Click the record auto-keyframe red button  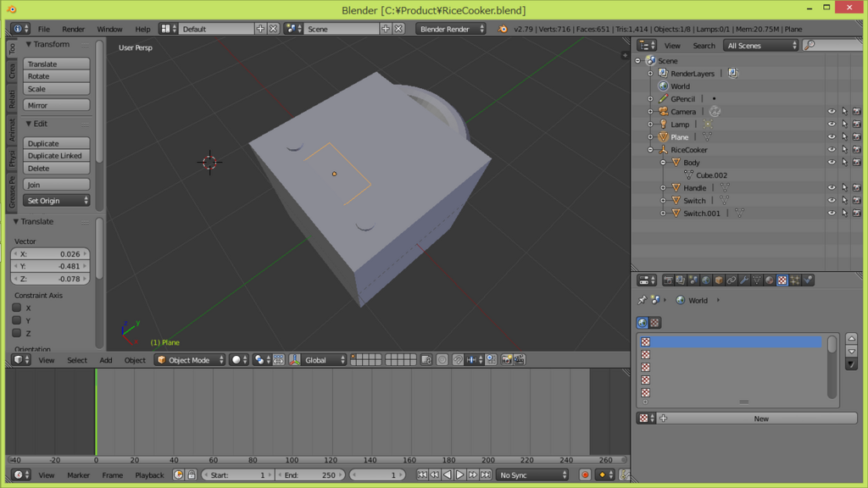pos(585,475)
